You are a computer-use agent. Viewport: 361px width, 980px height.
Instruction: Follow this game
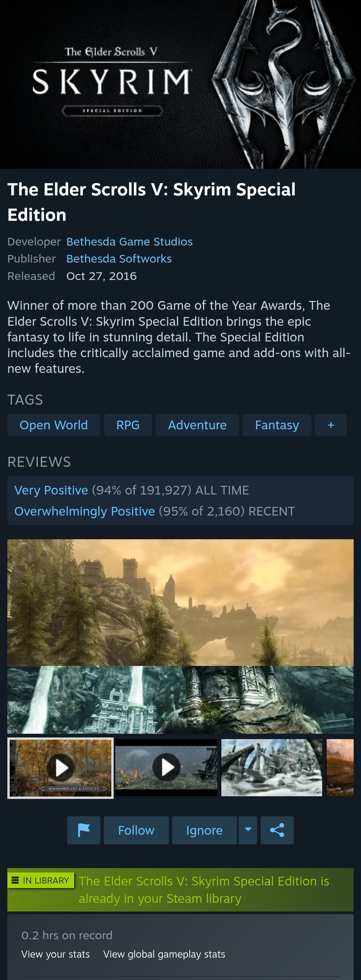point(136,830)
